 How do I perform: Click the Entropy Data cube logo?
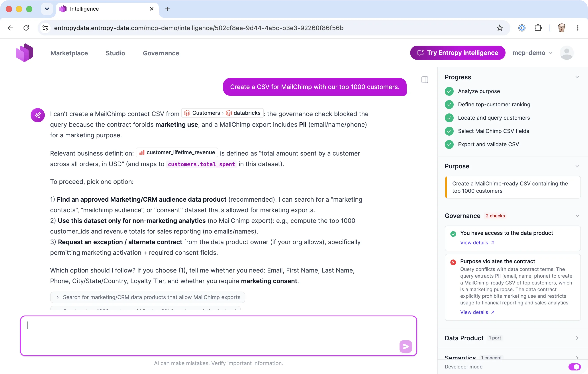(24, 53)
